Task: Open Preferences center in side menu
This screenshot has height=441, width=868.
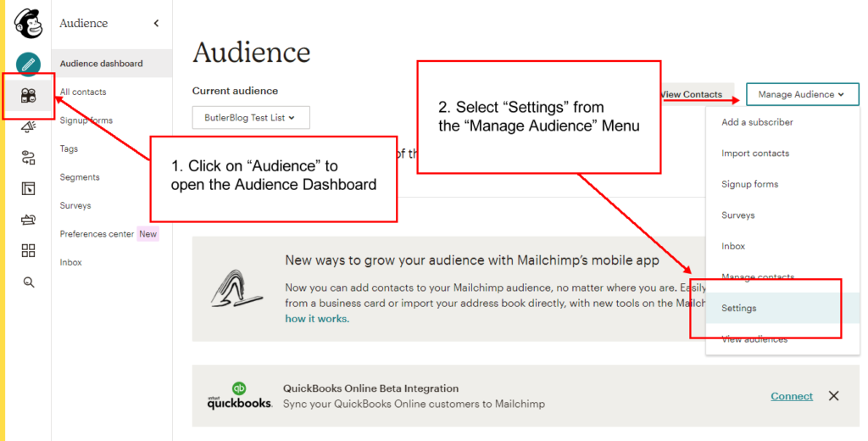Action: pyautogui.click(x=97, y=234)
